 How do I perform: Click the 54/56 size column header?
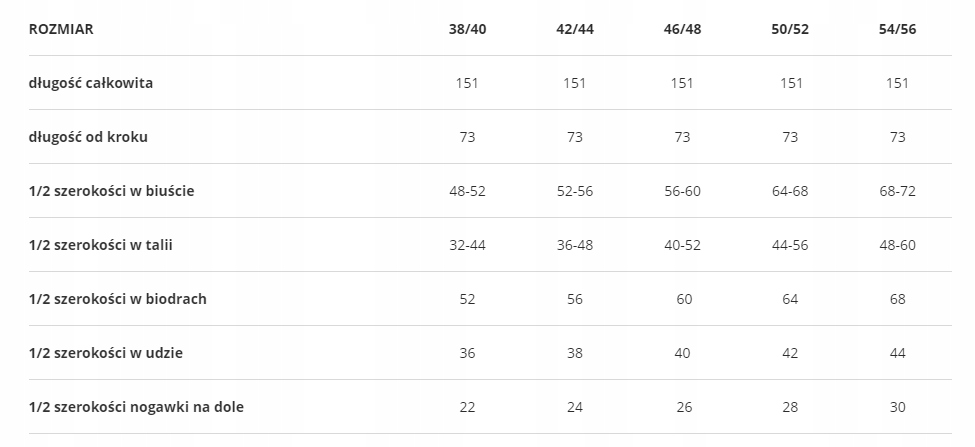pyautogui.click(x=897, y=29)
